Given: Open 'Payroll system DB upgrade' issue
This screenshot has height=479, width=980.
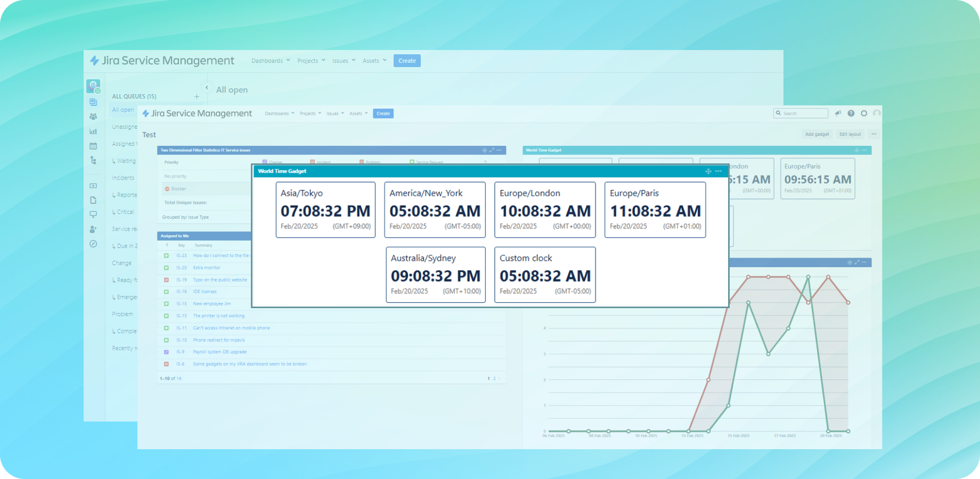Looking at the screenshot, I should (x=220, y=352).
